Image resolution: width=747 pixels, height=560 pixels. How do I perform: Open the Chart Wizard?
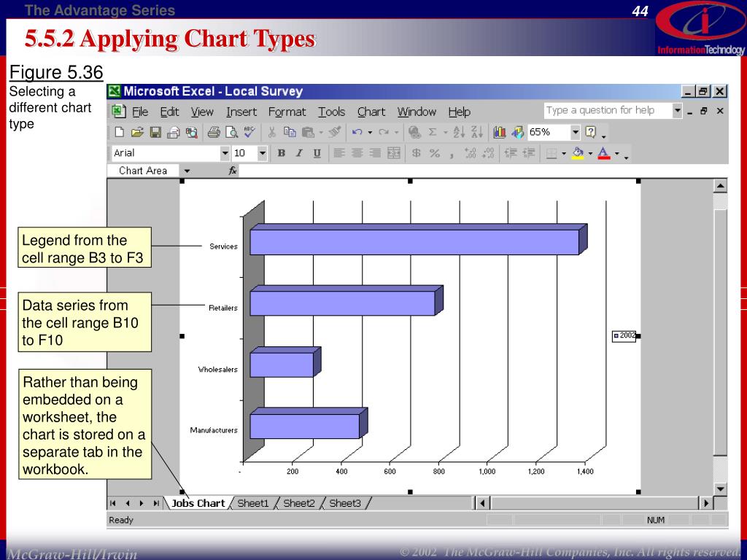click(x=499, y=133)
